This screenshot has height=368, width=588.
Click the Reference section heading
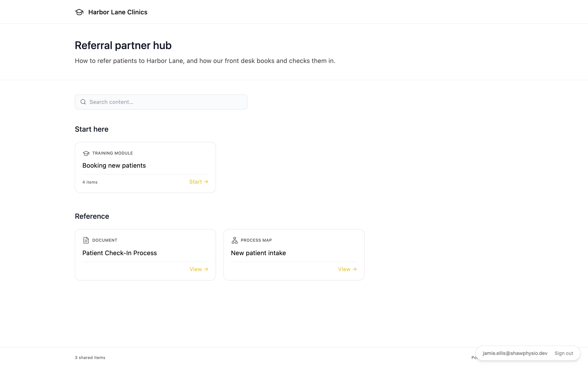(x=92, y=216)
